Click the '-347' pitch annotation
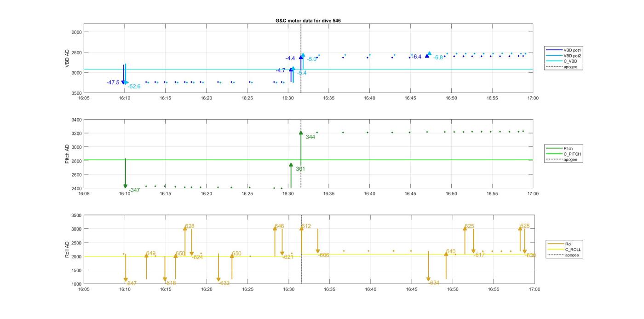The height and width of the screenshot is (319, 644). [x=134, y=190]
